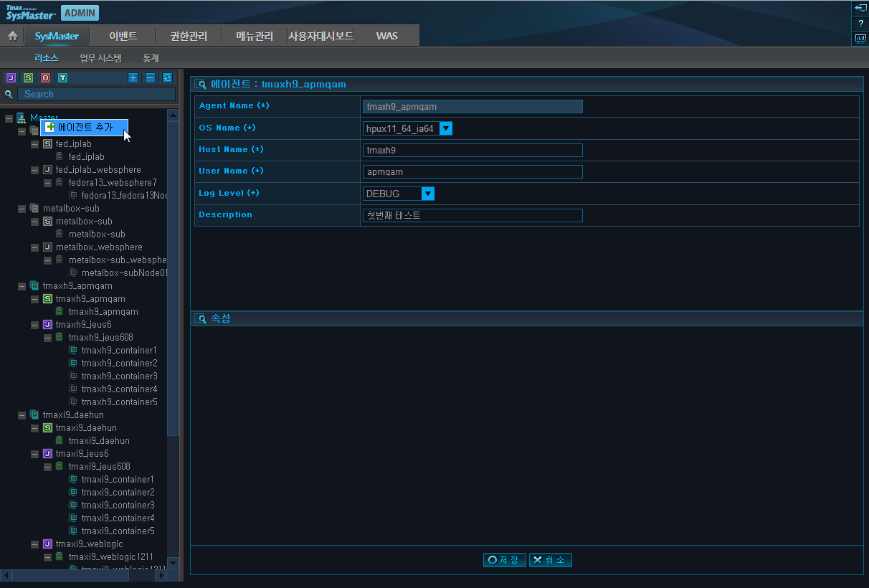The height and width of the screenshot is (588, 869).
Task: Open the Log Level dropdown
Action: click(428, 194)
